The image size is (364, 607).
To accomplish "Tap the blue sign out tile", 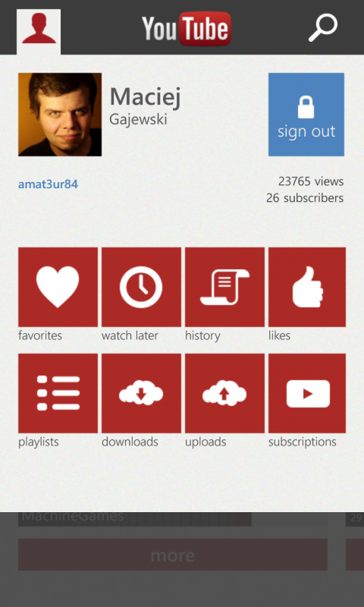I will pos(306,115).
